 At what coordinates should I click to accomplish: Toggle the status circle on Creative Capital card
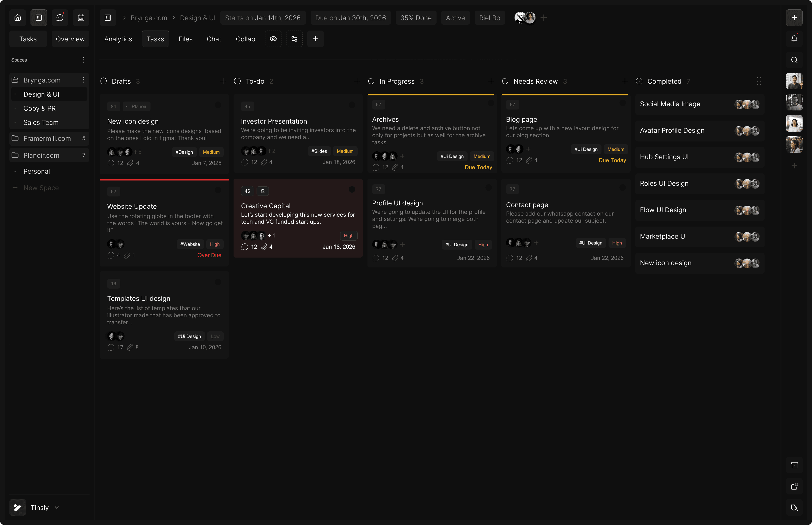[352, 190]
